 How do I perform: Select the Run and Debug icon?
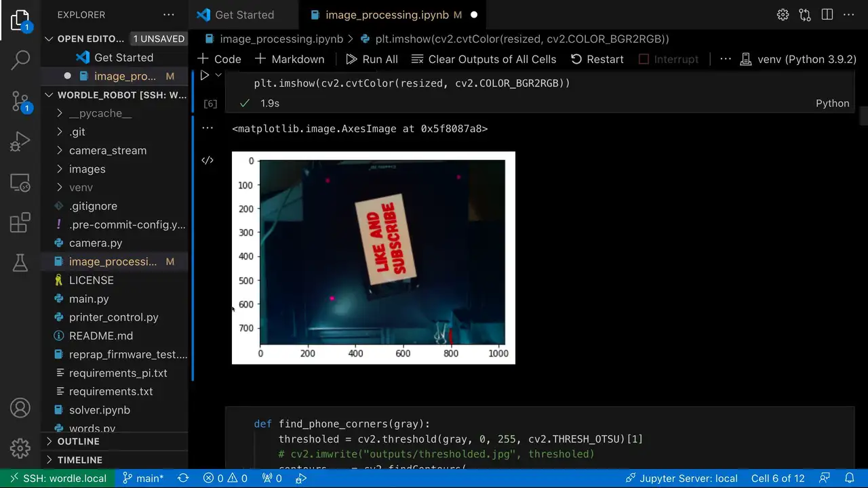[20, 141]
